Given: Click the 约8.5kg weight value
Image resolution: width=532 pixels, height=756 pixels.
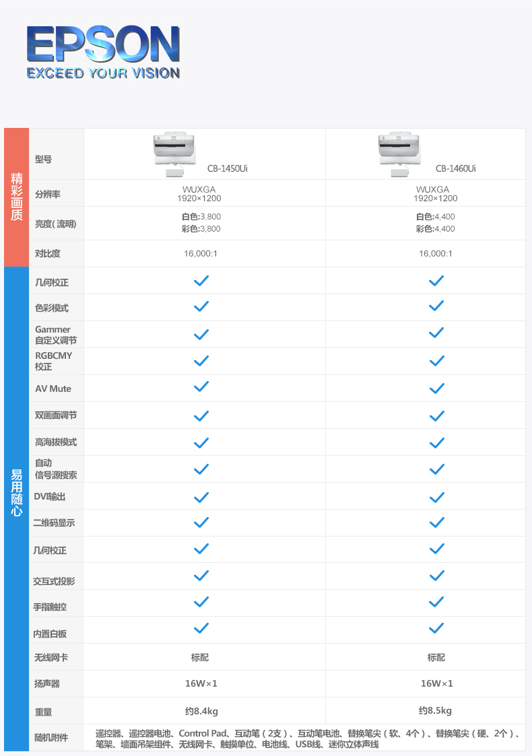Looking at the screenshot, I should [435, 711].
